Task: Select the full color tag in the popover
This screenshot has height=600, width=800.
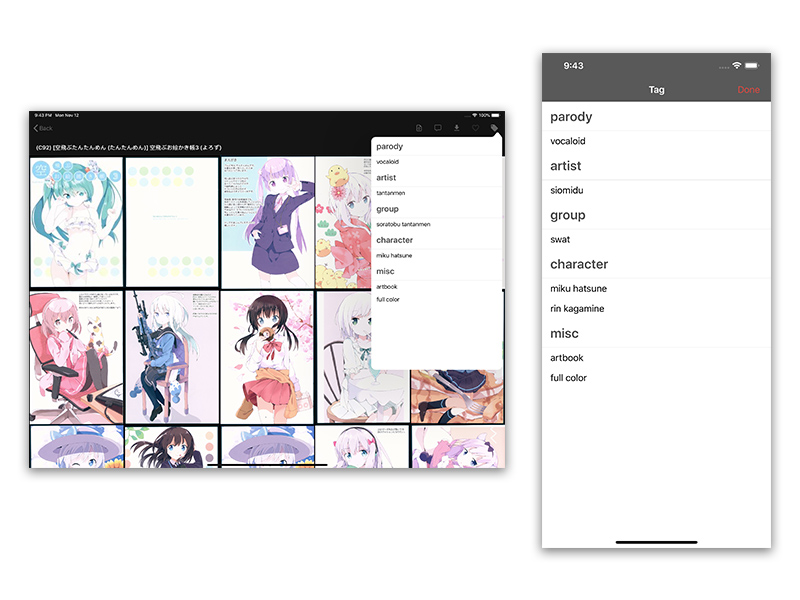Action: tap(388, 299)
